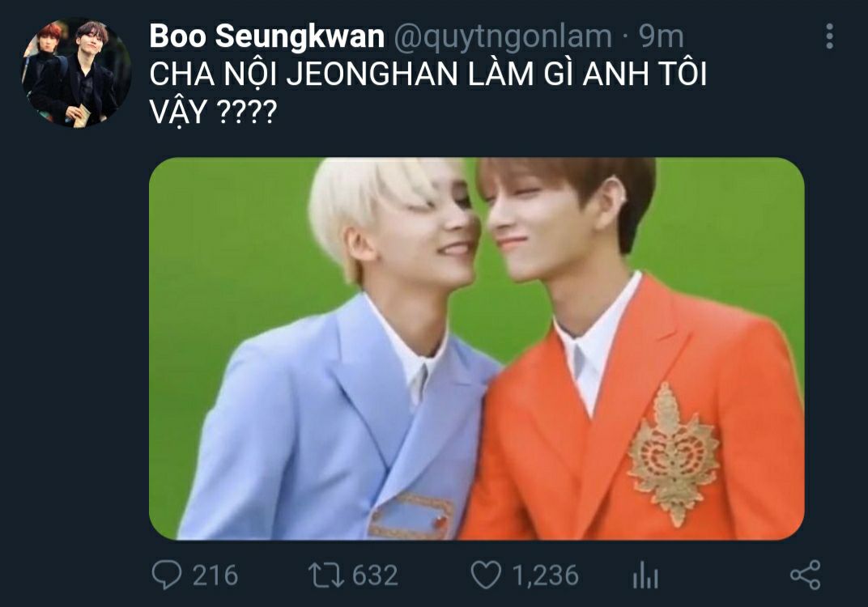This screenshot has width=868, height=607.
Task: Tap the share icon
Action: (806, 575)
